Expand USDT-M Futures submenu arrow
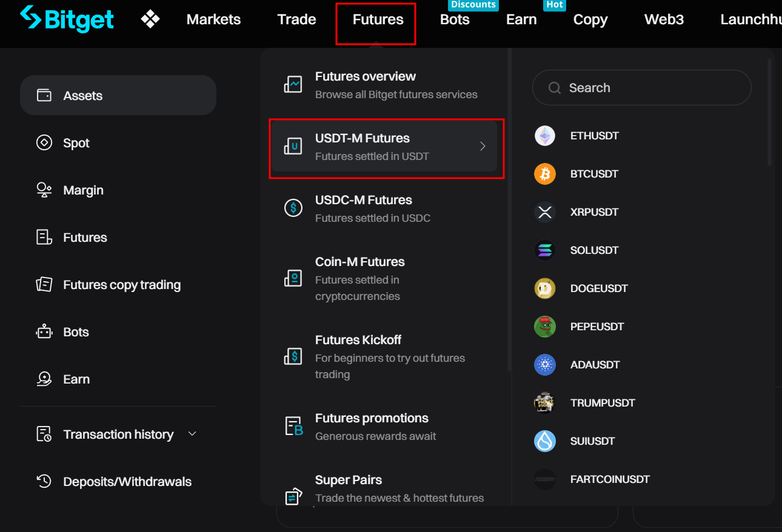 coord(483,146)
